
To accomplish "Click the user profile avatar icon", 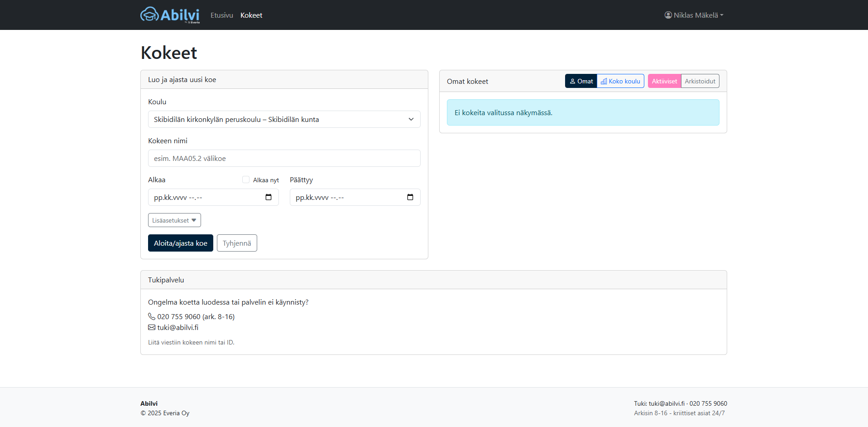I will click(668, 15).
